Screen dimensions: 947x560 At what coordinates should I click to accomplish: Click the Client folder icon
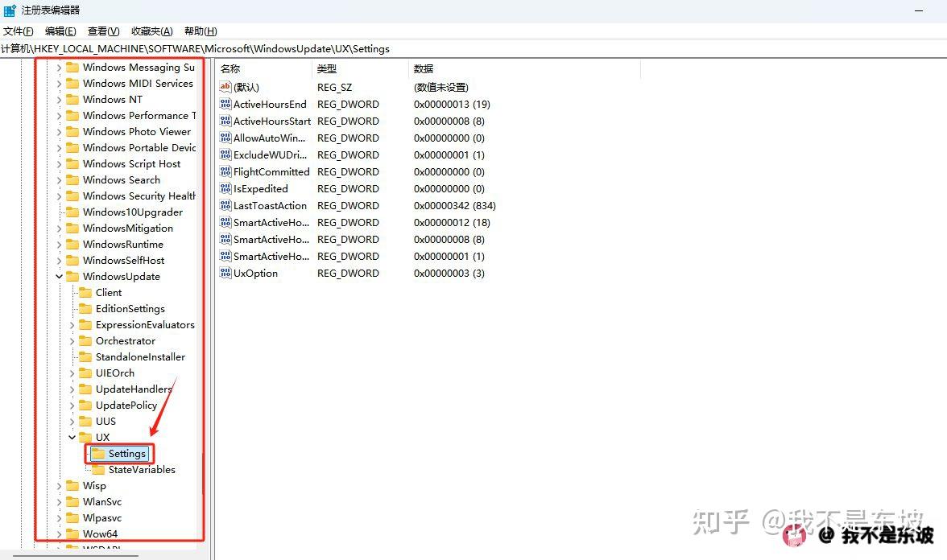[x=85, y=293]
